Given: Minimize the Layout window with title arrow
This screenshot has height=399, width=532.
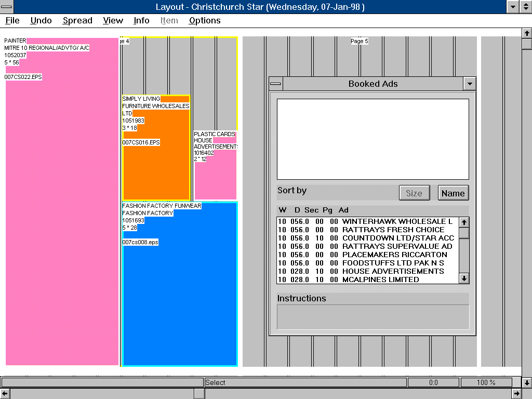Looking at the screenshot, I should pos(513,6).
